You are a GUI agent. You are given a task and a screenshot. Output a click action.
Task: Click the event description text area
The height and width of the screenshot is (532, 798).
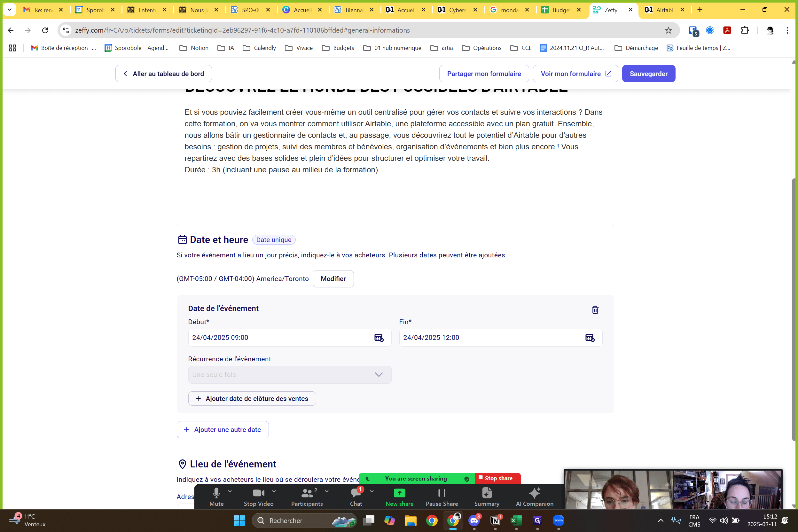click(x=395, y=158)
